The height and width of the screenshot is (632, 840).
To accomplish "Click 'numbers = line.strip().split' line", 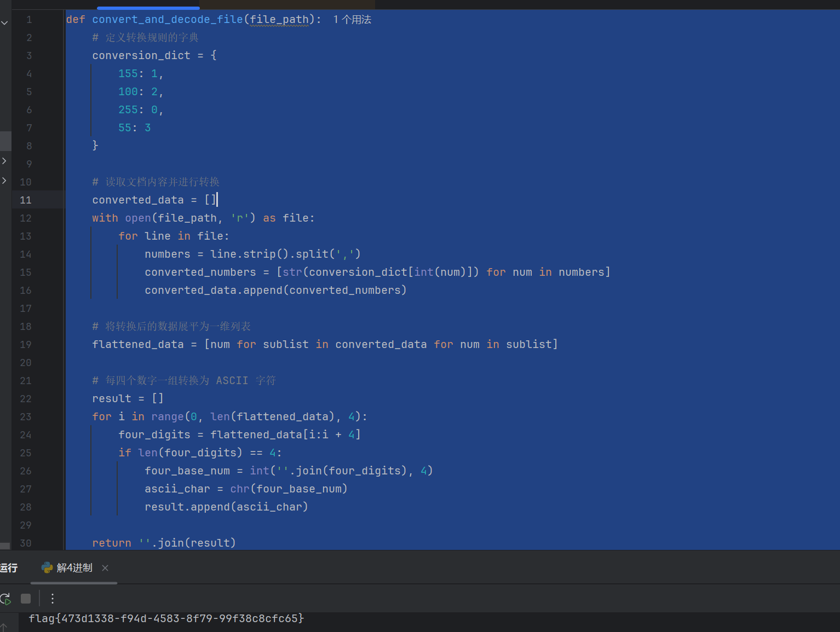I will point(252,254).
